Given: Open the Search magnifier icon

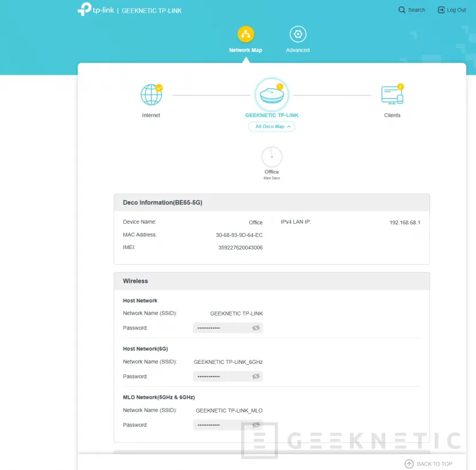Looking at the screenshot, I should click(x=401, y=10).
